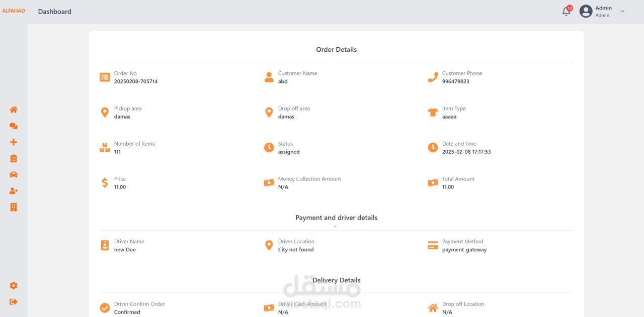Open the chat messages sidebar icon
644x317 pixels.
tap(14, 126)
